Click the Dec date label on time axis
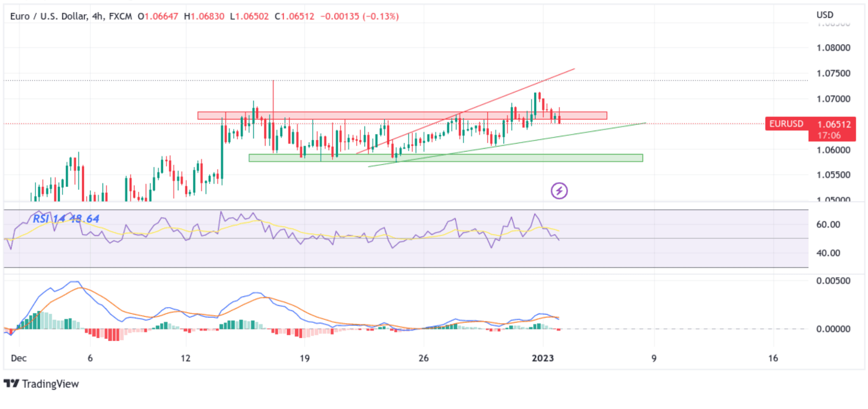Screen dimensions: 868x409 (19, 358)
